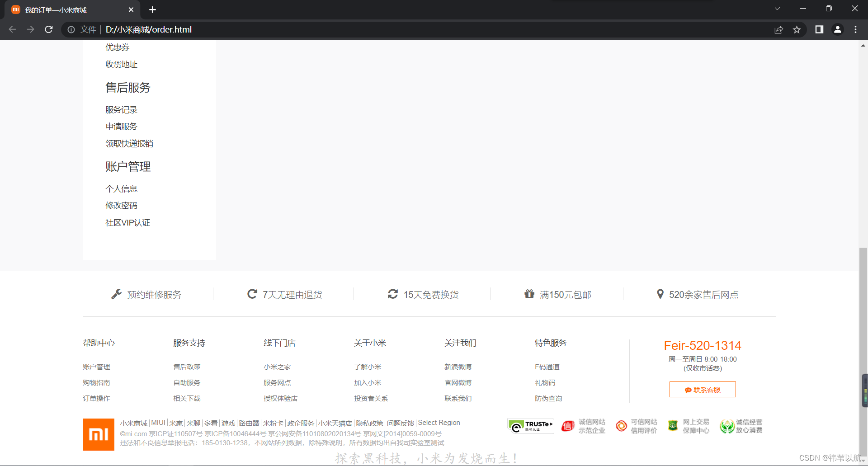This screenshot has height=466, width=868.
Task: Click 小米天猫店 in the footer links
Action: 335,423
